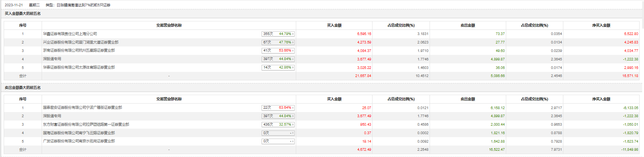Click 广发证券南京水佑岗证券营业部 link
The width and height of the screenshot is (644, 157).
(79, 141)
